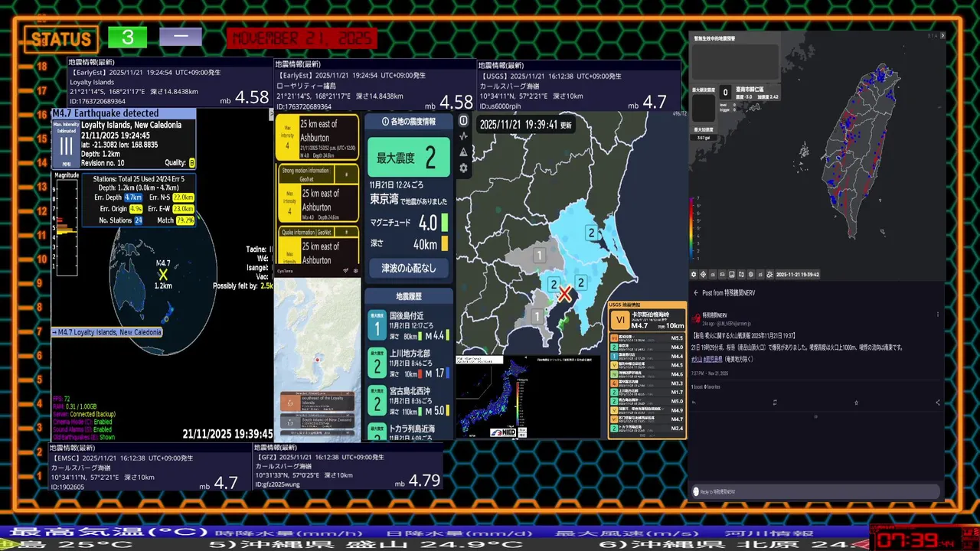The image size is (980, 551).
Task: Click the 4th icon in Taiwan map toolbar
Action: click(x=722, y=274)
